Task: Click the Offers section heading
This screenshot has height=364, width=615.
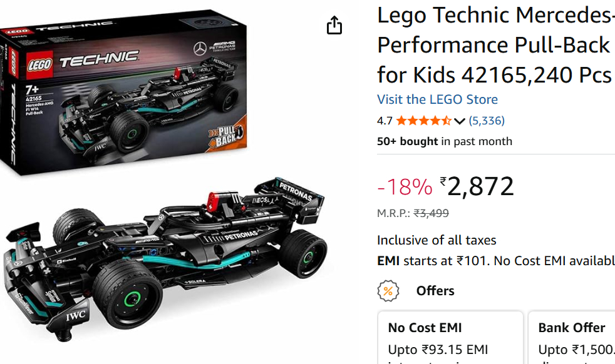Action: click(435, 291)
